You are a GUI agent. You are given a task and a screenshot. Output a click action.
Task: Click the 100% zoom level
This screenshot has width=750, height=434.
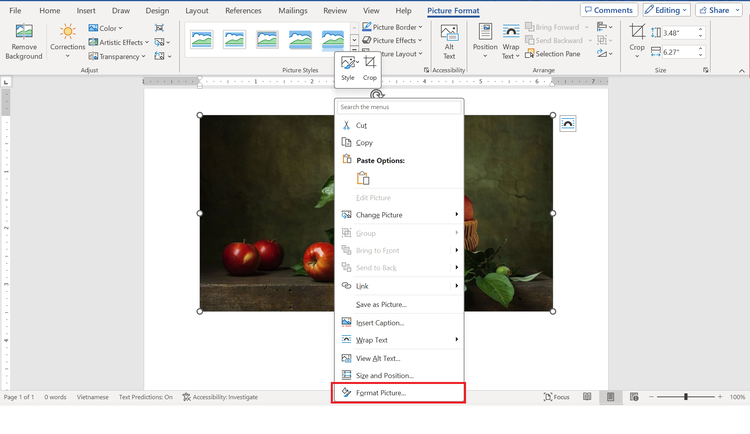737,397
